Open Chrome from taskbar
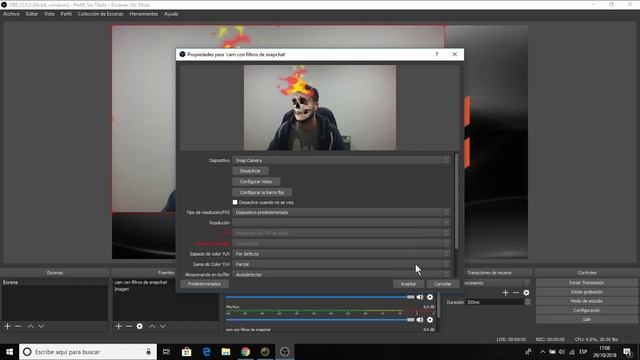Image resolution: width=640 pixels, height=360 pixels. tap(245, 352)
